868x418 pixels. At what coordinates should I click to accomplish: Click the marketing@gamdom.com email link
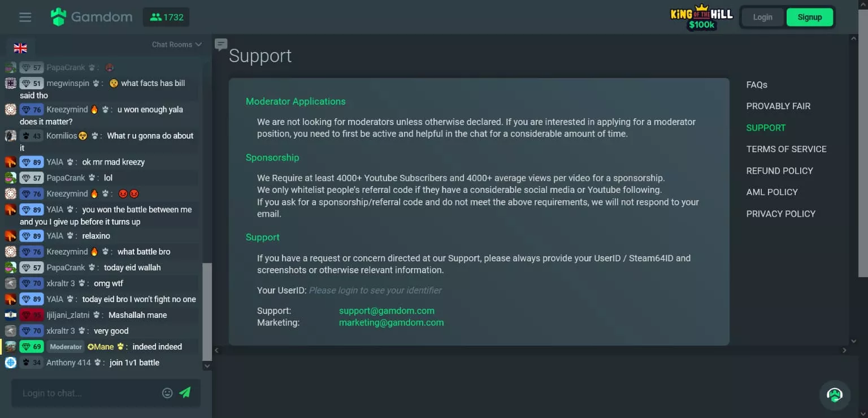click(x=391, y=322)
